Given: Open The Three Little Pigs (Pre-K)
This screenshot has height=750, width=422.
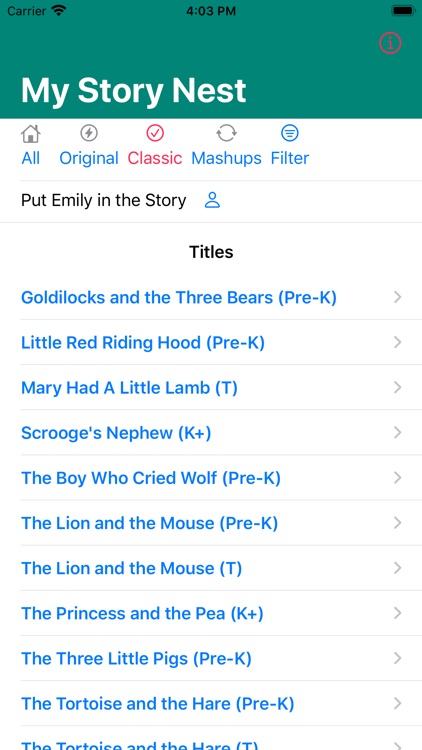Looking at the screenshot, I should point(211,659).
